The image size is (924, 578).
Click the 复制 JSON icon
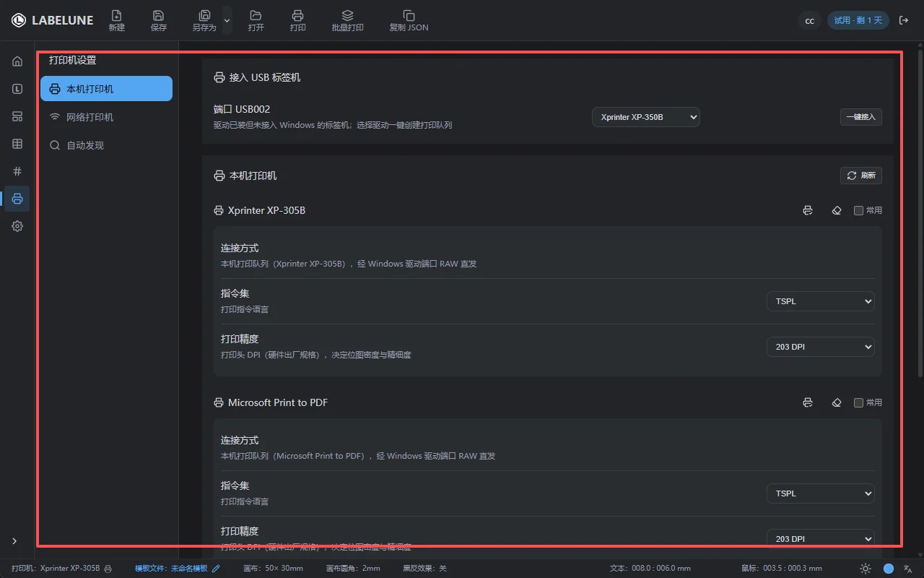pos(409,15)
